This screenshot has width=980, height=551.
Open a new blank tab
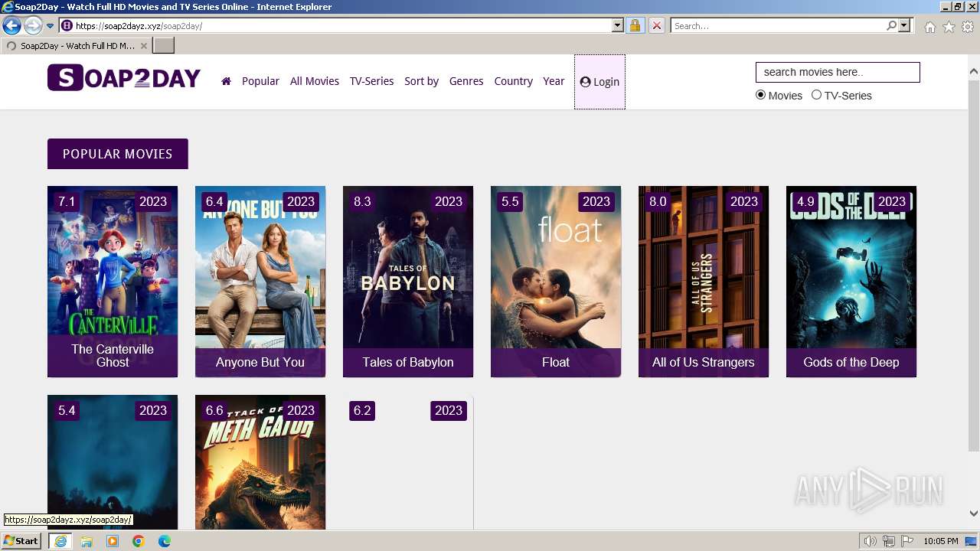(x=164, y=46)
